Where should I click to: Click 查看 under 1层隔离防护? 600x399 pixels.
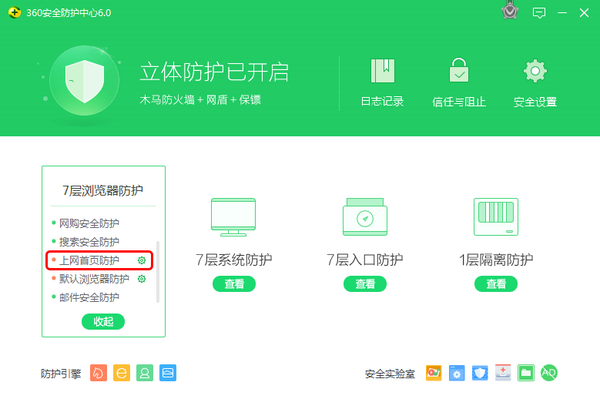[x=496, y=284]
